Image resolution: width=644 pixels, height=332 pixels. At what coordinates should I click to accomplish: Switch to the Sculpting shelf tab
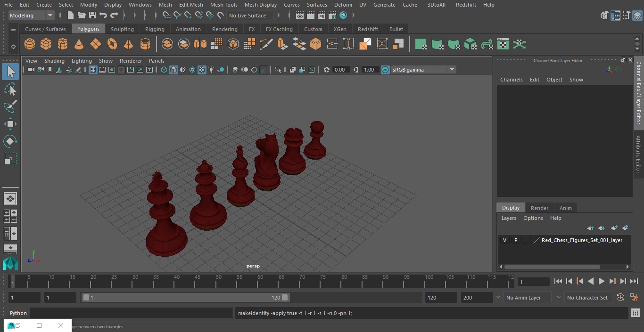click(x=122, y=29)
